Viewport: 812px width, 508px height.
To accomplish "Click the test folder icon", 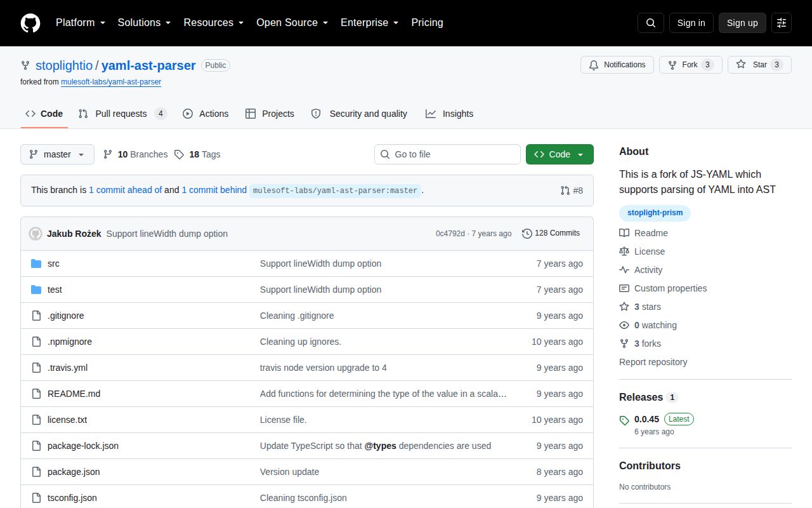I will [x=36, y=290].
